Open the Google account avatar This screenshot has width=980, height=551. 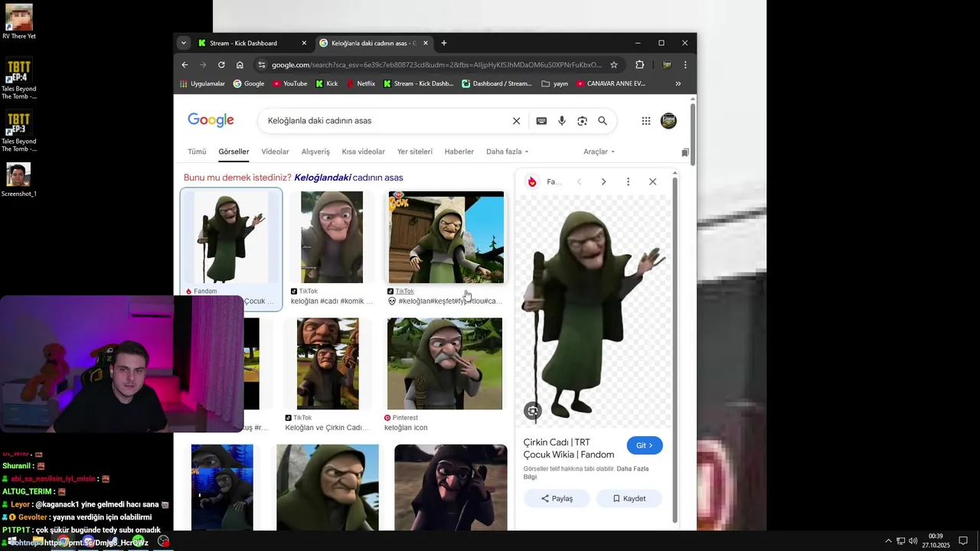pos(668,121)
